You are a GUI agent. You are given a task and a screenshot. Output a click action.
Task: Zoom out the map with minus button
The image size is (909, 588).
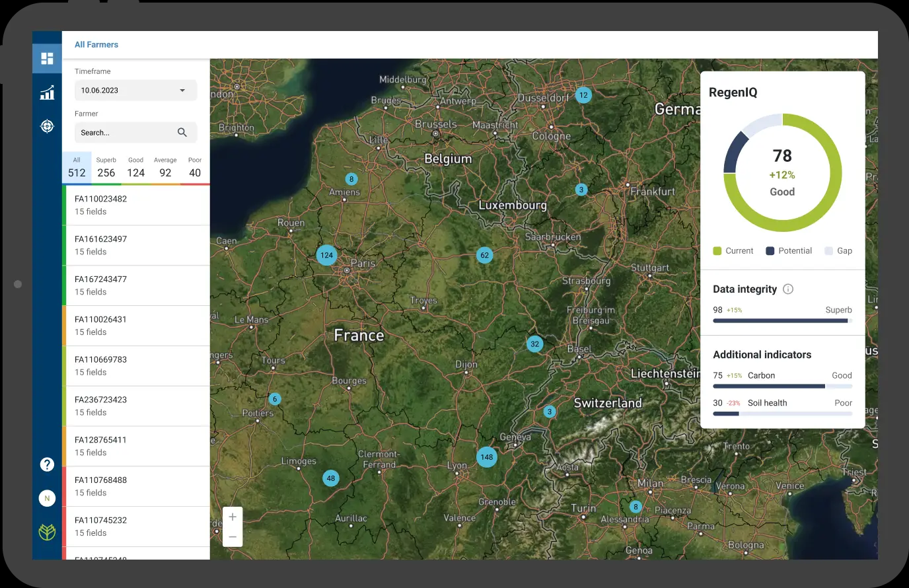coord(233,536)
